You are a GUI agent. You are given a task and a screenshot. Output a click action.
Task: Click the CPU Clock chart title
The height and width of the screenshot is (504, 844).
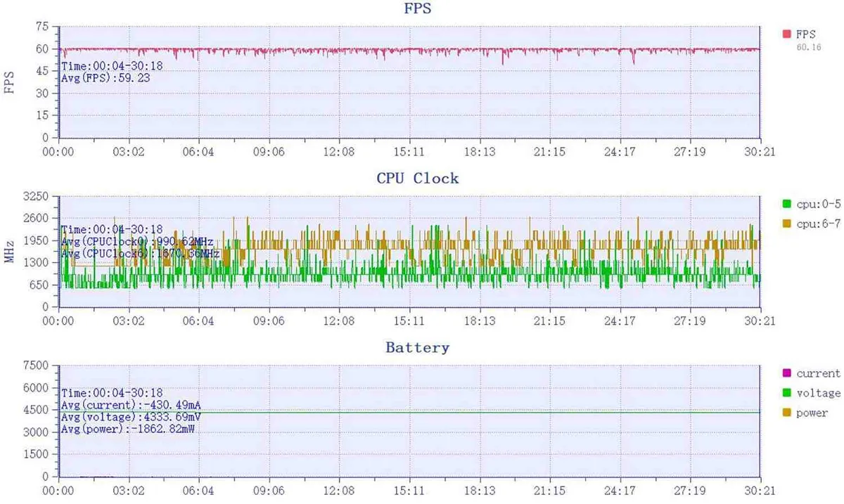[417, 179]
